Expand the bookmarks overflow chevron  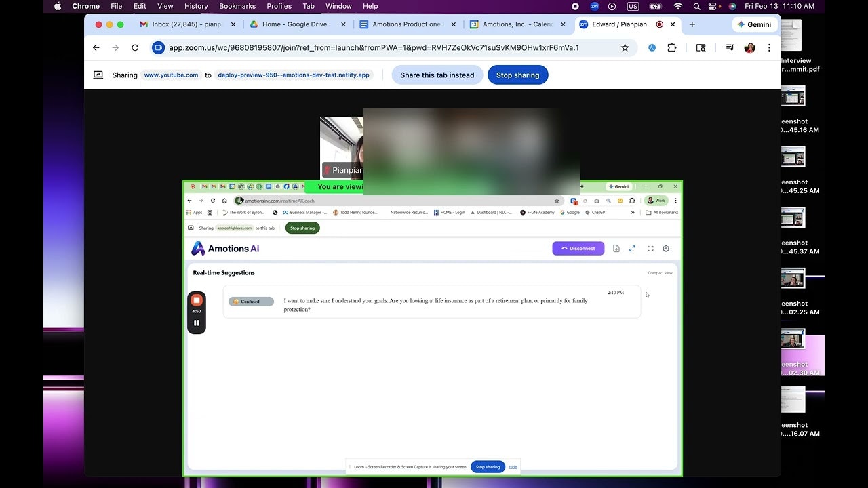(632, 212)
